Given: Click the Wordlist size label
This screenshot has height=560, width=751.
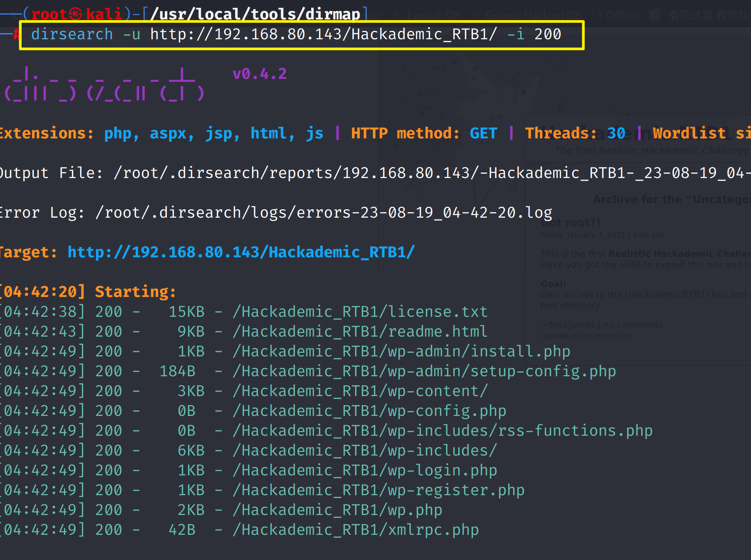Looking at the screenshot, I should pyautogui.click(x=701, y=133).
